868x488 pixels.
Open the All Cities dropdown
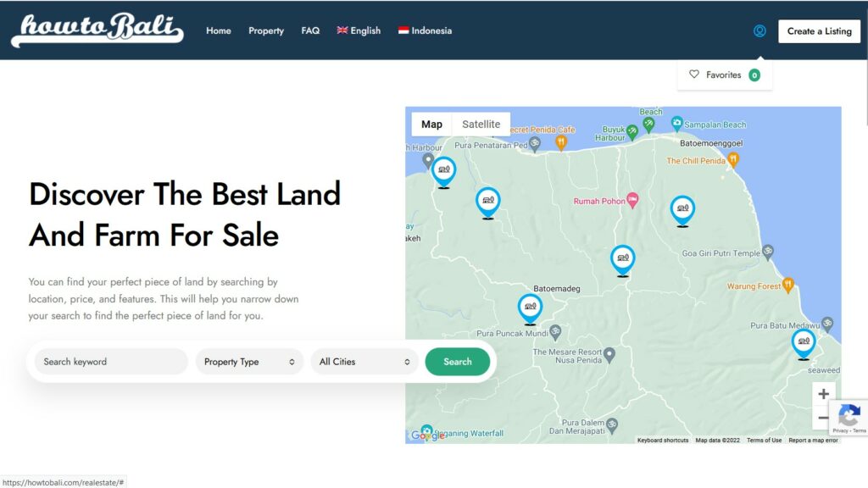pyautogui.click(x=364, y=362)
